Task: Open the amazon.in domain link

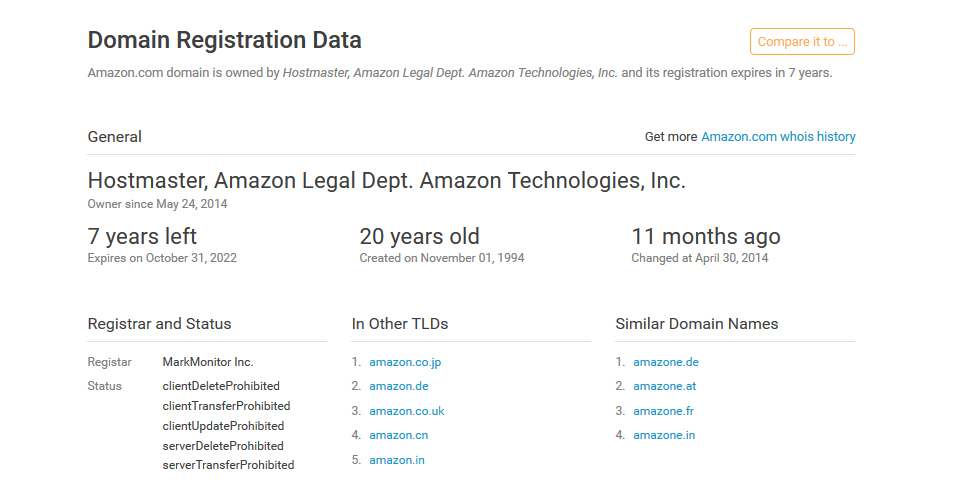Action: tap(397, 460)
